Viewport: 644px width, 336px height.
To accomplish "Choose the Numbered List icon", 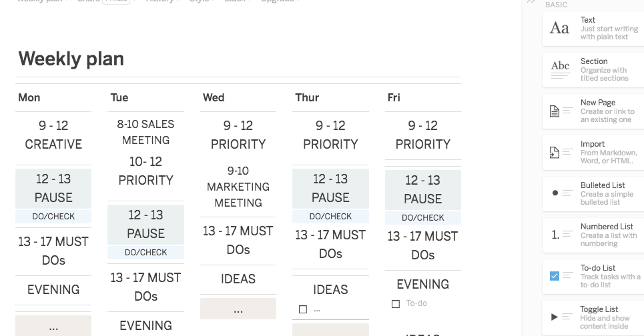I will tap(555, 235).
